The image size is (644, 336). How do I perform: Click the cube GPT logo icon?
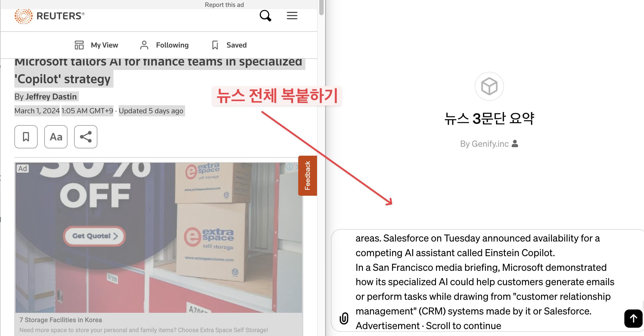click(489, 86)
